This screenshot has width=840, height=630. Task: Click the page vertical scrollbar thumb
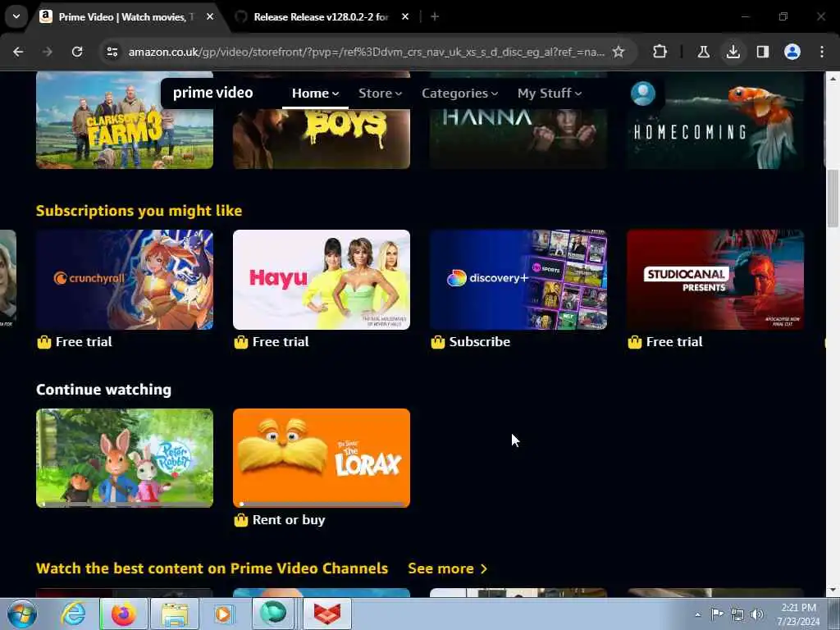pos(833,199)
